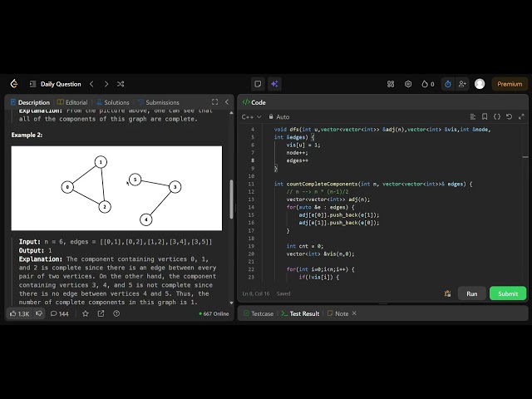
Task: Click the streak fire counter
Action: click(428, 84)
